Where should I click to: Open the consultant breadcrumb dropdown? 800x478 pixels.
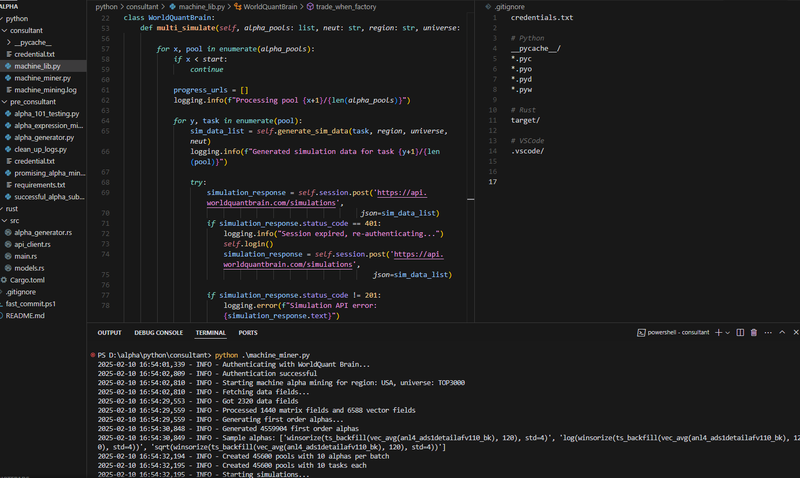[142, 7]
